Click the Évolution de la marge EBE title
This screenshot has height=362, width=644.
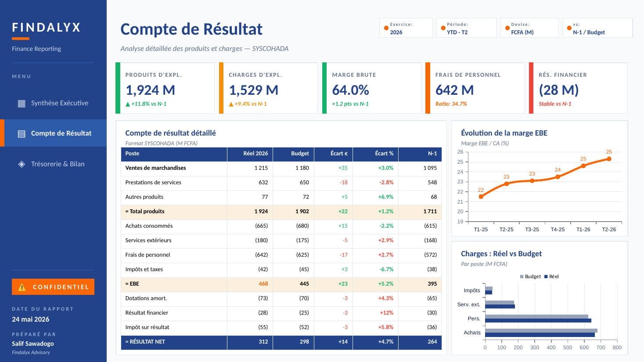504,133
